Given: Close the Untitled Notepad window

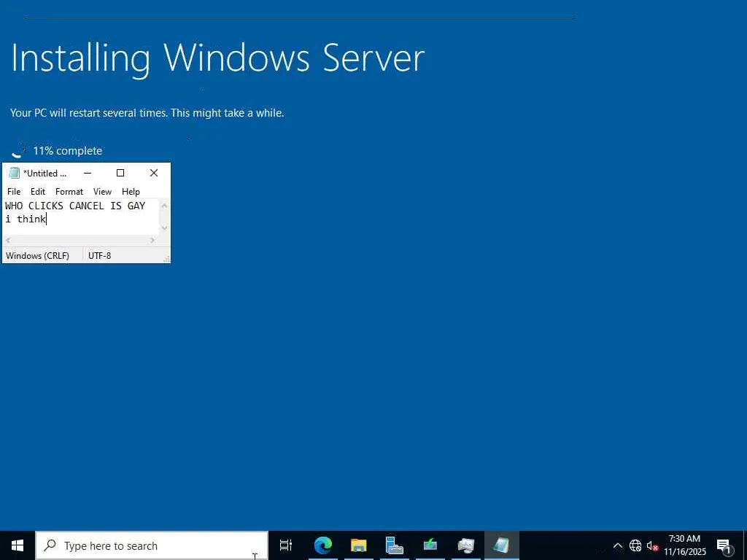Looking at the screenshot, I should 154,173.
